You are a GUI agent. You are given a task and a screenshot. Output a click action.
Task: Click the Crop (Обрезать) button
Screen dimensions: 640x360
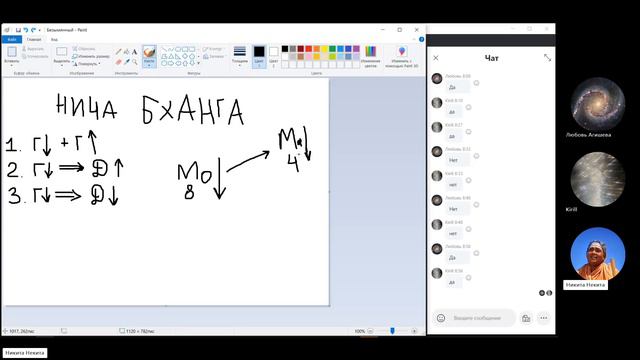pos(84,49)
